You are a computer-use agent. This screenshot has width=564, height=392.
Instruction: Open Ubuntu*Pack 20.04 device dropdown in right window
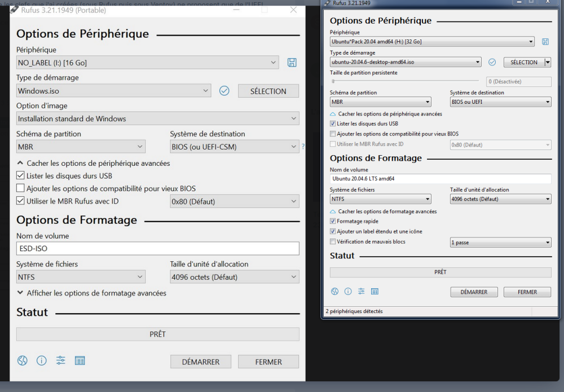click(x=432, y=42)
